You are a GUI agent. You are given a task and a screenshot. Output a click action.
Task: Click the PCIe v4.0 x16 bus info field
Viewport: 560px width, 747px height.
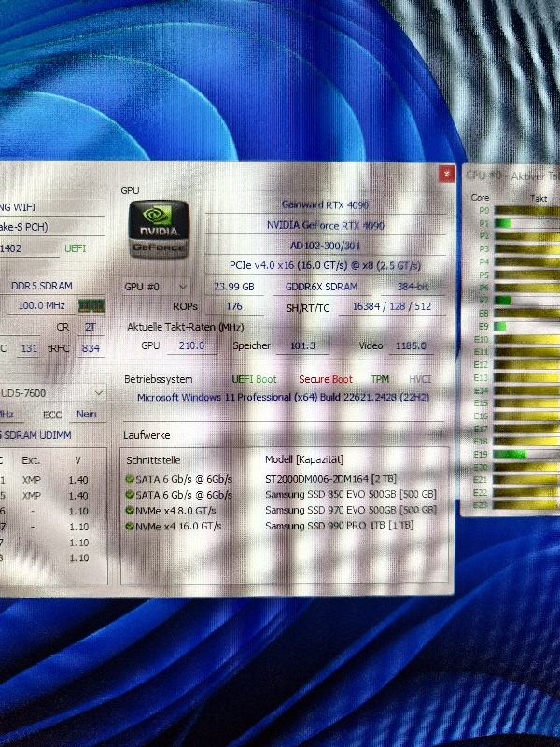325,265
